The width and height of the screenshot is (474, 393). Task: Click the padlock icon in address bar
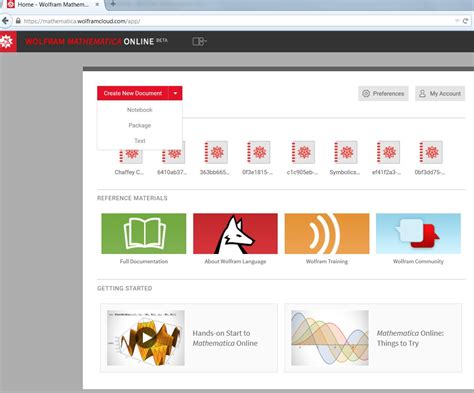(18, 21)
